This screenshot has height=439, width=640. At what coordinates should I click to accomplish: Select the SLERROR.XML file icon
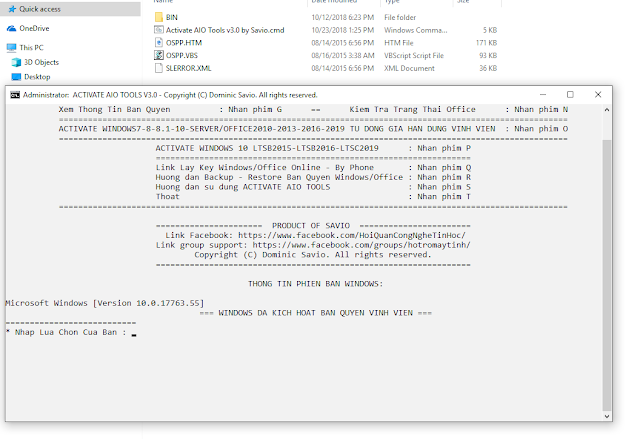click(x=159, y=68)
